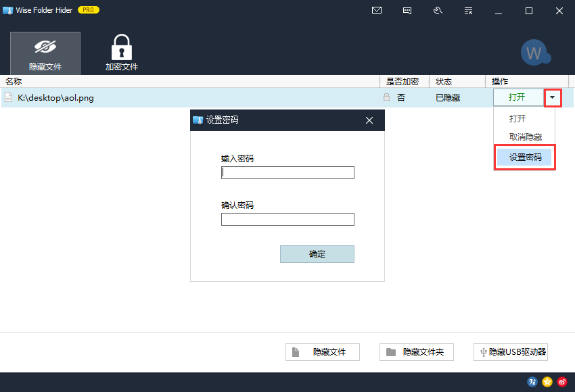The image size is (575, 392).
Task: Click the 隐藏文件夹 button
Action: click(x=416, y=352)
